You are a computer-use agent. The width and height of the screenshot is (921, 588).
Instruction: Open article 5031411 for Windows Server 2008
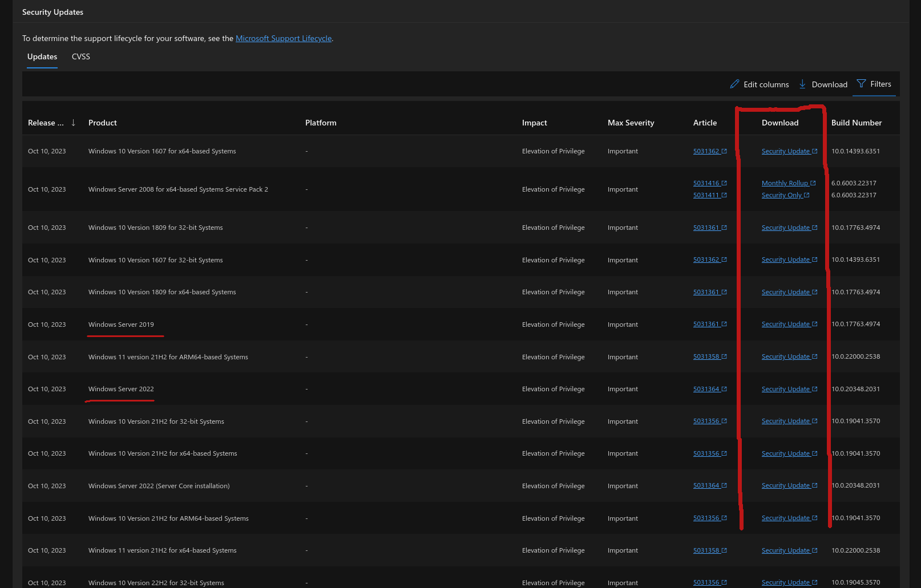click(x=710, y=195)
